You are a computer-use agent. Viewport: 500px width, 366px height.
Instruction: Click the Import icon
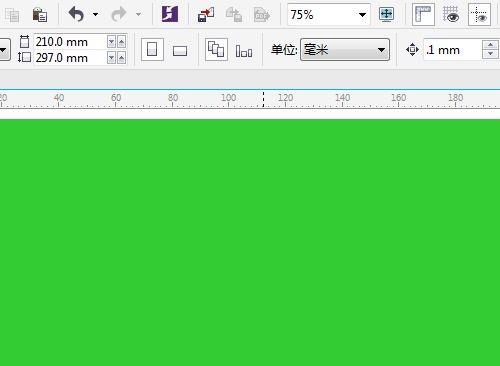pos(206,15)
